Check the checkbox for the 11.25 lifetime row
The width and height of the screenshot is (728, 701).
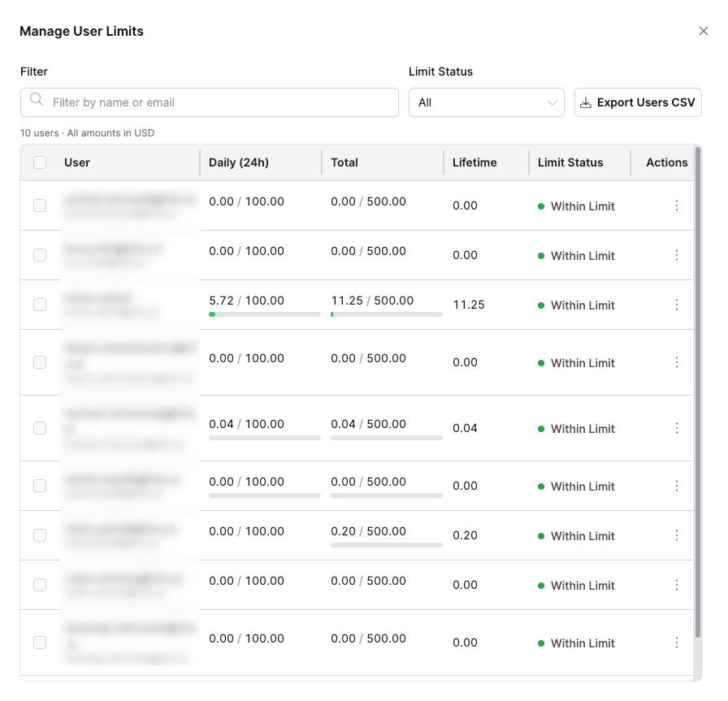(x=40, y=305)
